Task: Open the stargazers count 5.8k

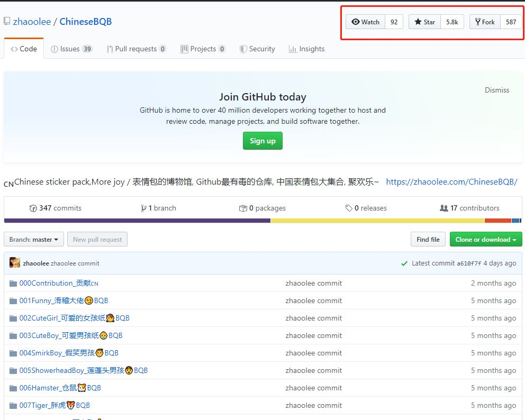Action: coord(452,22)
